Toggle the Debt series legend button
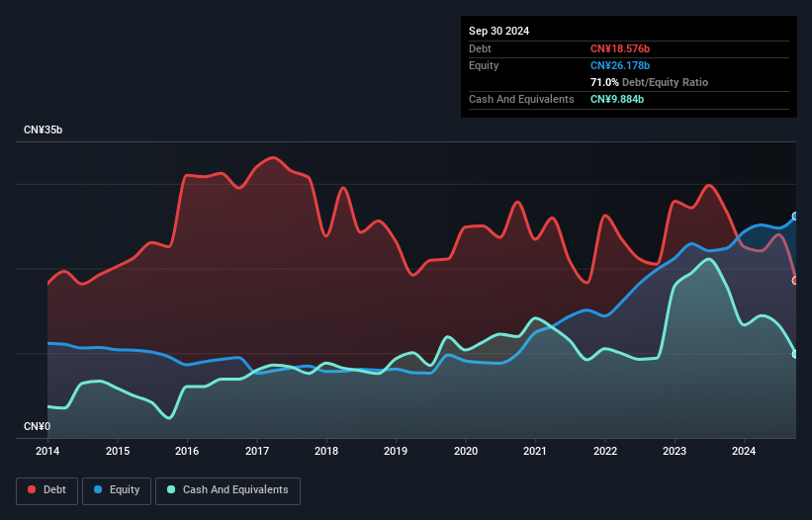This screenshot has height=520, width=812. [47, 490]
